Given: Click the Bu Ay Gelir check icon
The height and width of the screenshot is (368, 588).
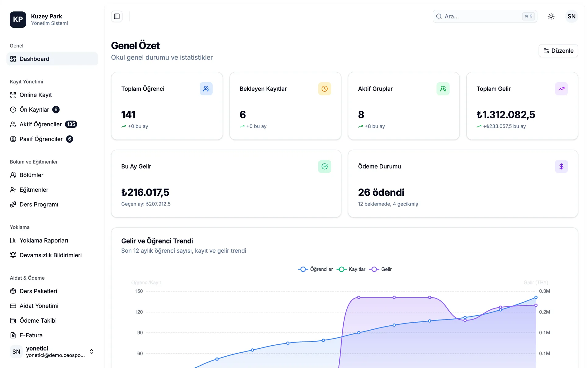Looking at the screenshot, I should click(325, 166).
